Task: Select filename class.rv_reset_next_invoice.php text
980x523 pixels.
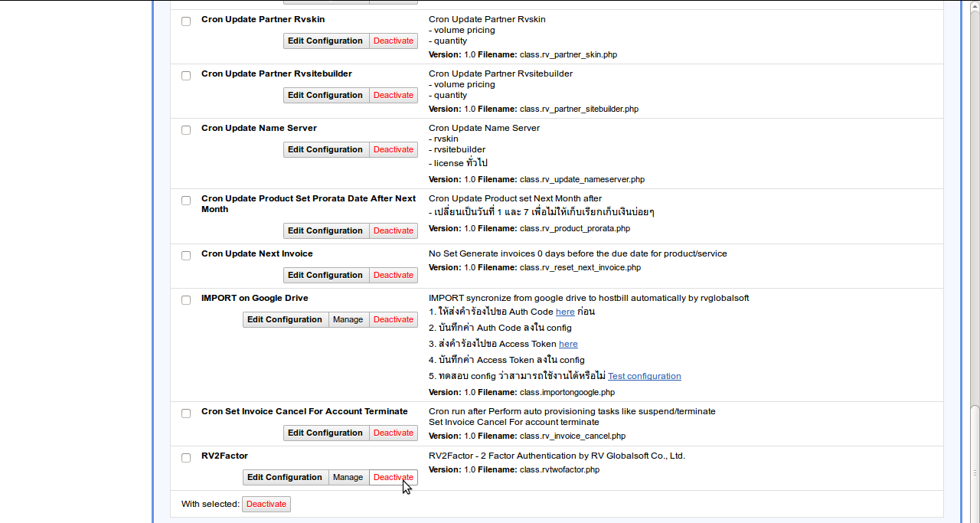Action: (x=580, y=268)
